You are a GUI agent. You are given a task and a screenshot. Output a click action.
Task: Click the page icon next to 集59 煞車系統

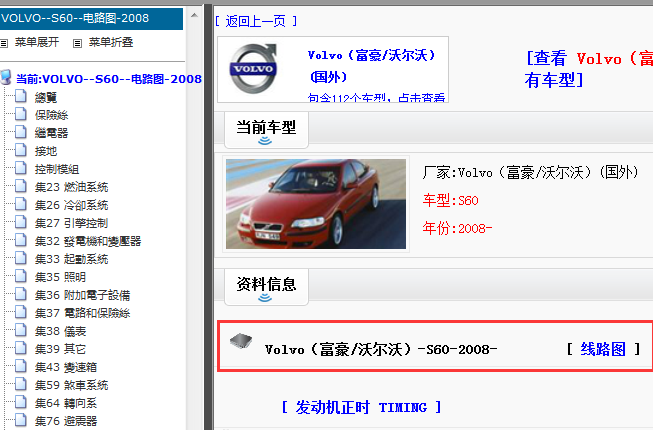21,384
